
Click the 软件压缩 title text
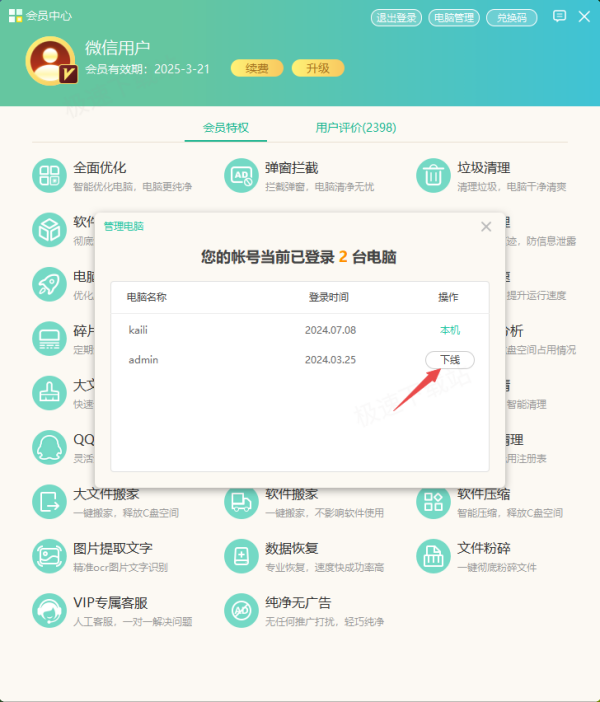pyautogui.click(x=484, y=494)
